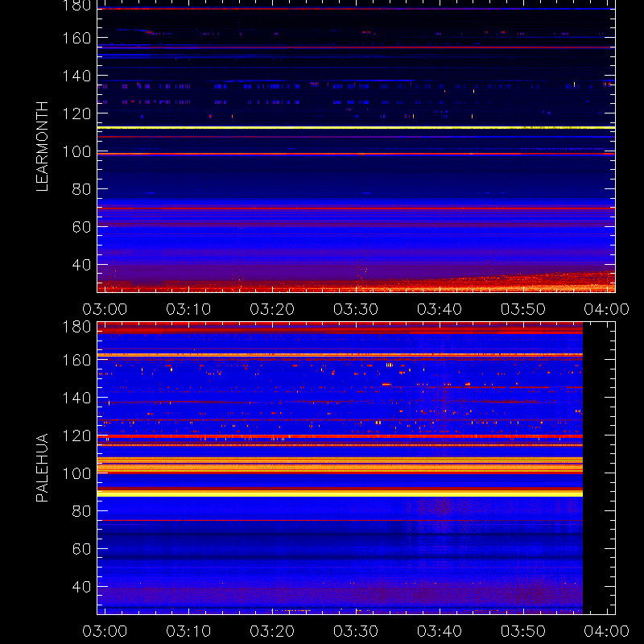The width and height of the screenshot is (644, 644).
Task: Select the 100 tick label on Learmonth plot
Action: coord(76,151)
